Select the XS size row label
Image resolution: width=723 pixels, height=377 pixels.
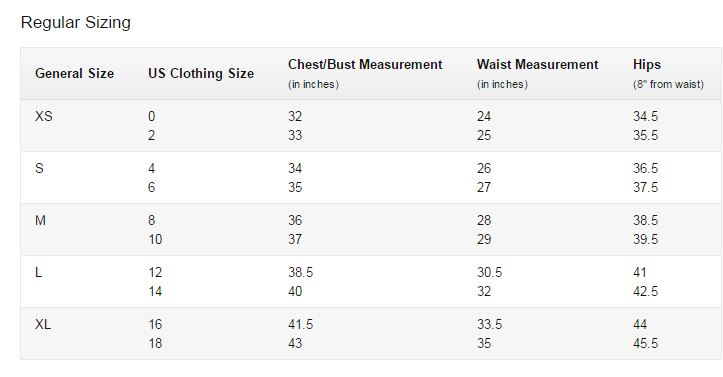[44, 116]
